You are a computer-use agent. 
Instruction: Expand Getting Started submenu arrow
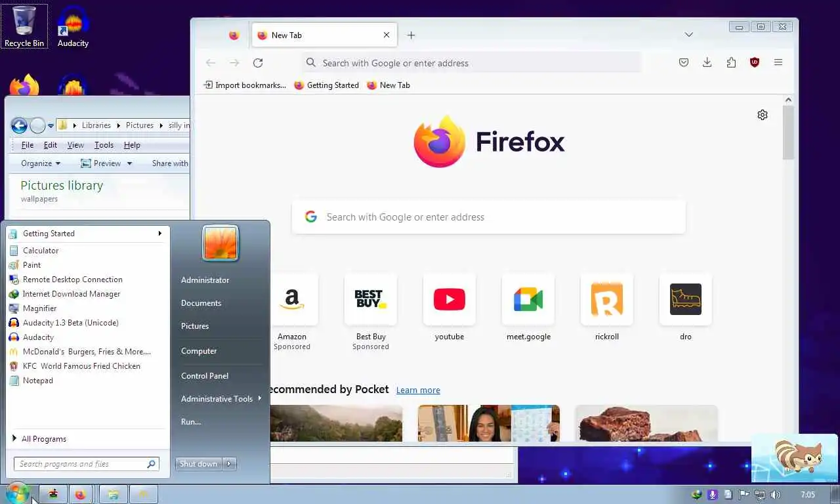coord(159,234)
